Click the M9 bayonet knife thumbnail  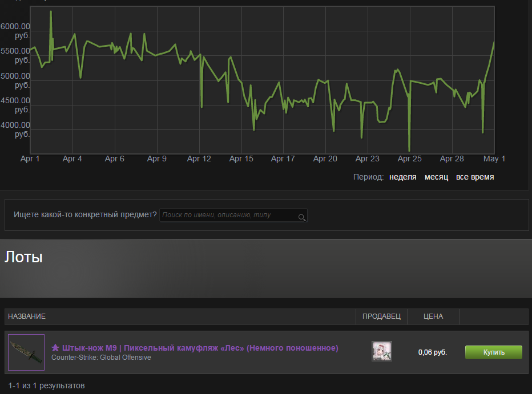(x=26, y=352)
